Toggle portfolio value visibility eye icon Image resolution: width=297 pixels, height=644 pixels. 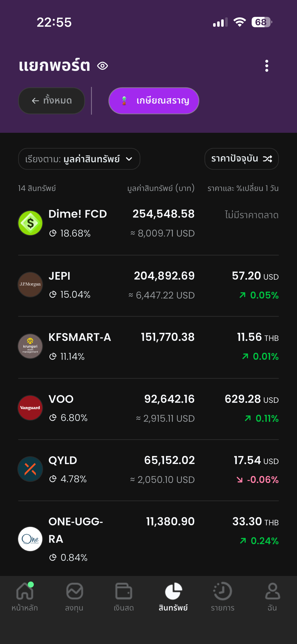click(x=103, y=66)
